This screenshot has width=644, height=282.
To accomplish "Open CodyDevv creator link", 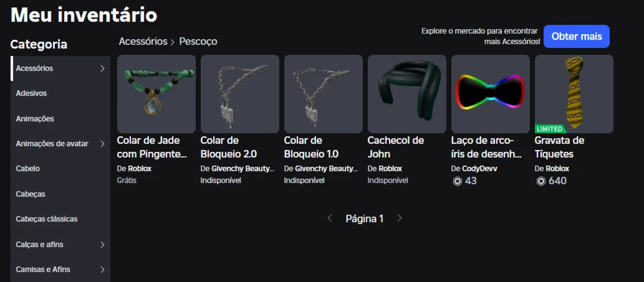I will [479, 169].
